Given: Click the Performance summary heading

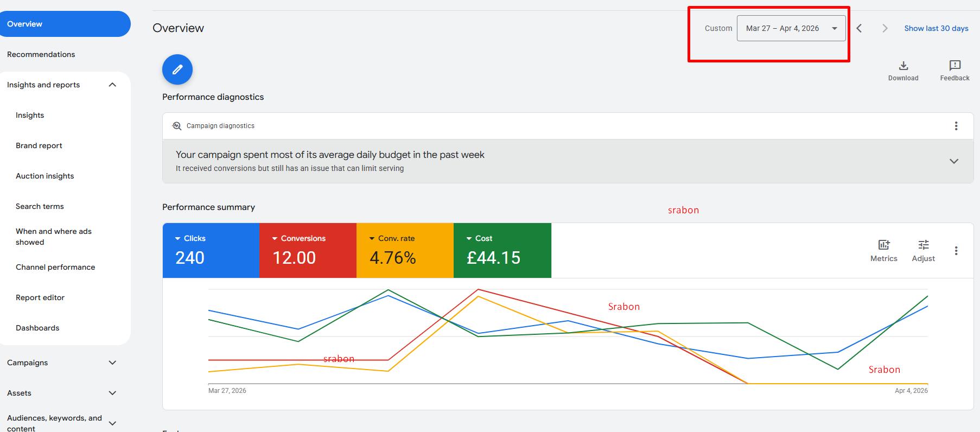Looking at the screenshot, I should point(208,207).
